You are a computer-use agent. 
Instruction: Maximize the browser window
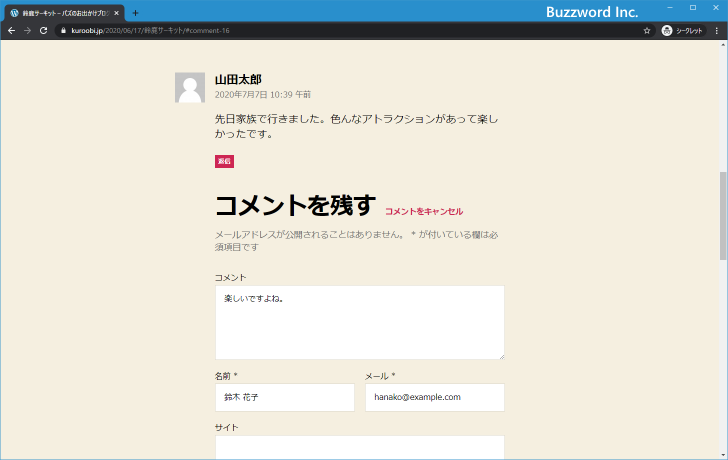(693, 7)
